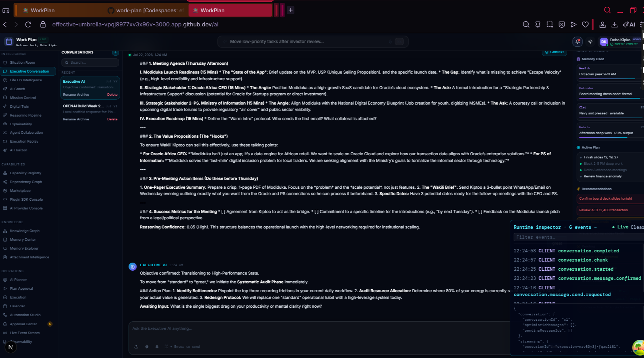Click the upload attachment icon
The image size is (644, 358).
coord(136,347)
